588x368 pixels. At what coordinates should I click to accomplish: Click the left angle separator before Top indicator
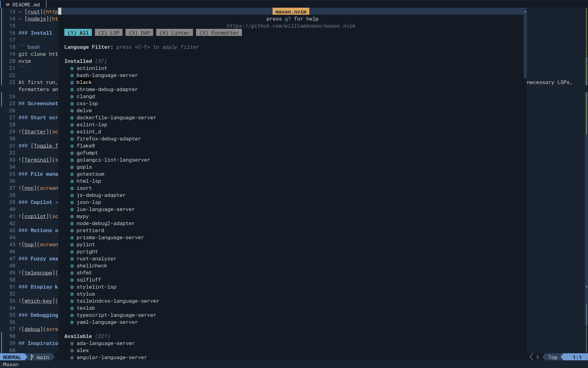pos(531,357)
